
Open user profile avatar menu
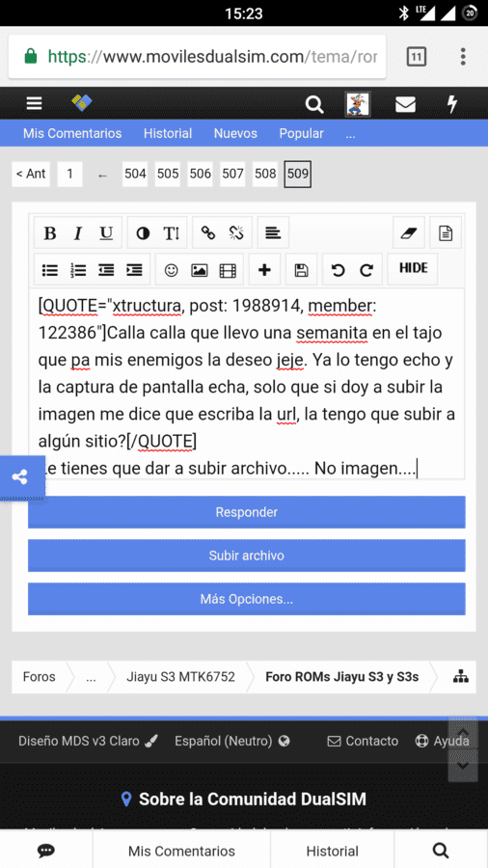(358, 104)
